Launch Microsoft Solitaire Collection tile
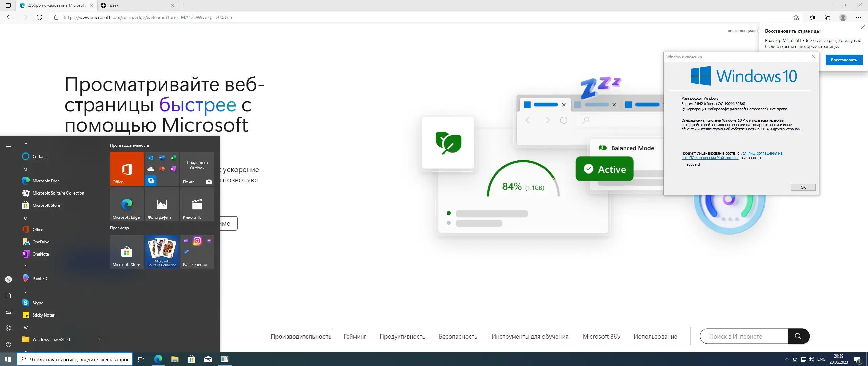Screen dimensions: 868x366 pyautogui.click(x=162, y=251)
